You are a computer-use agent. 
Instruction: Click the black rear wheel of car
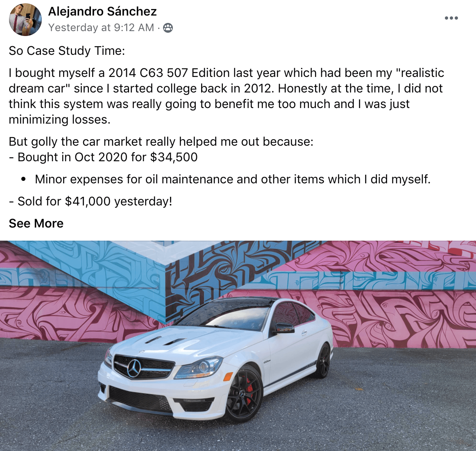(x=323, y=361)
